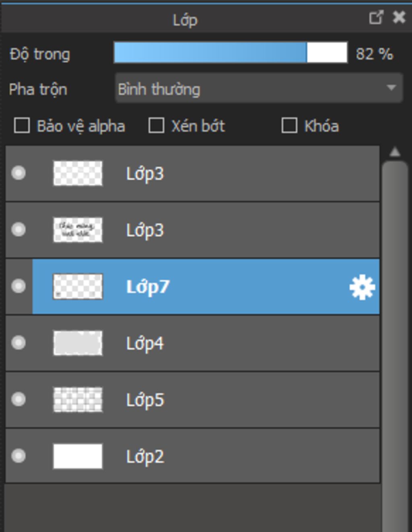Select the Lớp5 layer

click(x=193, y=400)
